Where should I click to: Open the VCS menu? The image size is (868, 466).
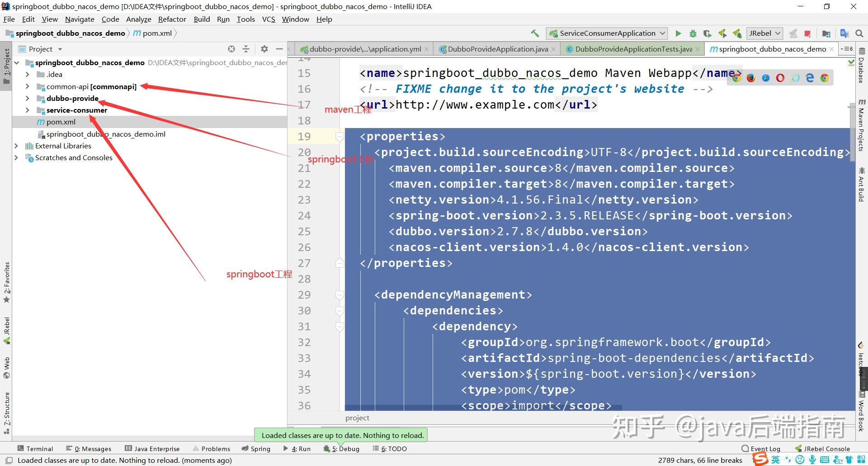(269, 19)
